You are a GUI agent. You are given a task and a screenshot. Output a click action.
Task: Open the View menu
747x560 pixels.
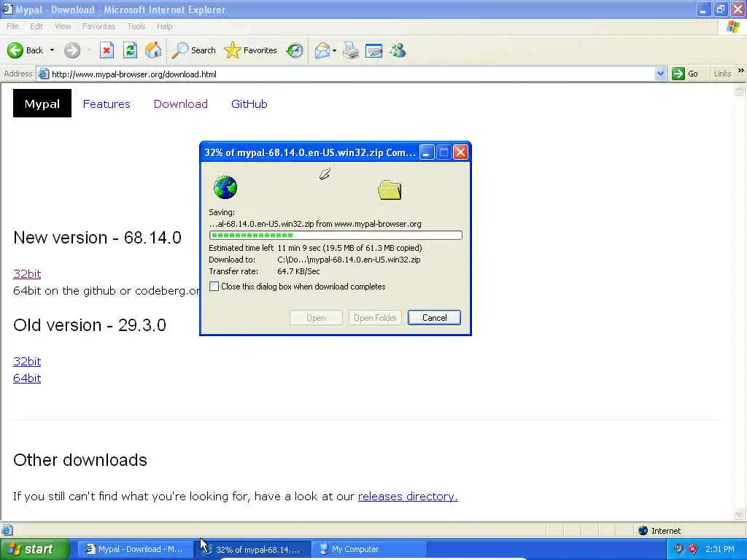coord(63,26)
